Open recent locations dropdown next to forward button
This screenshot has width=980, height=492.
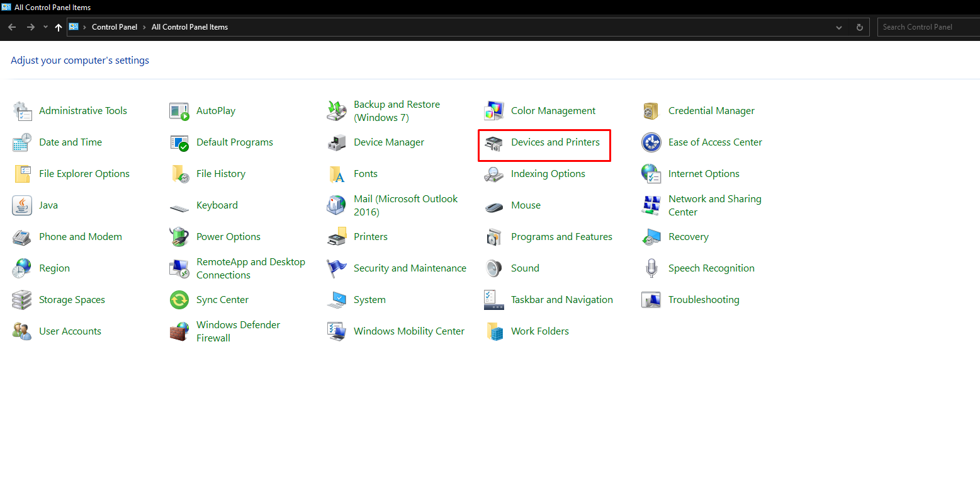tap(45, 27)
